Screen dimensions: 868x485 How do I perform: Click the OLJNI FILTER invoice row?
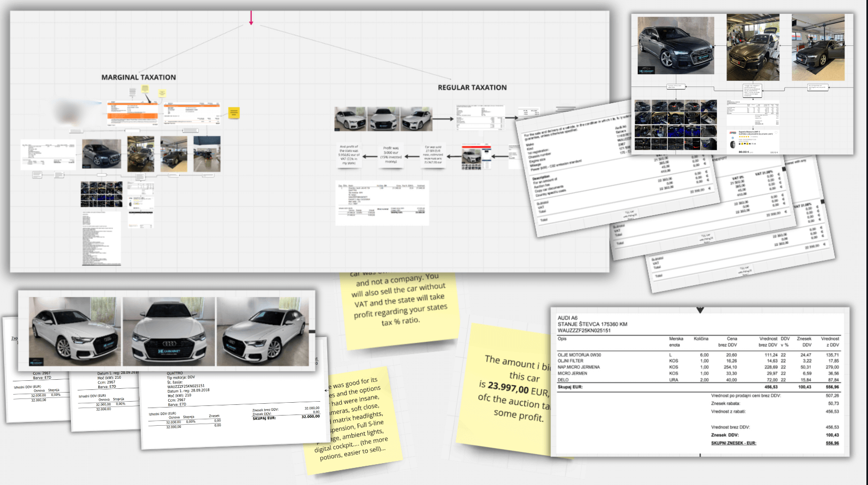[698, 361]
